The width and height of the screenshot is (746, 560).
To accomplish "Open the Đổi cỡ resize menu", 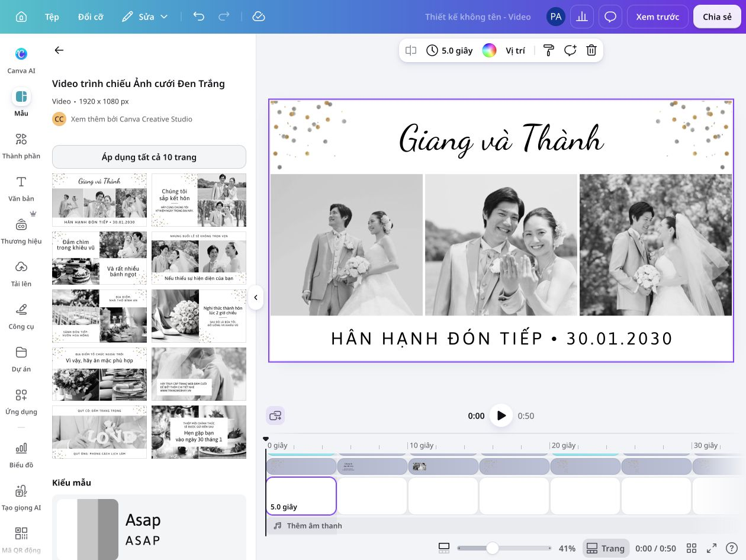I will tap(91, 17).
